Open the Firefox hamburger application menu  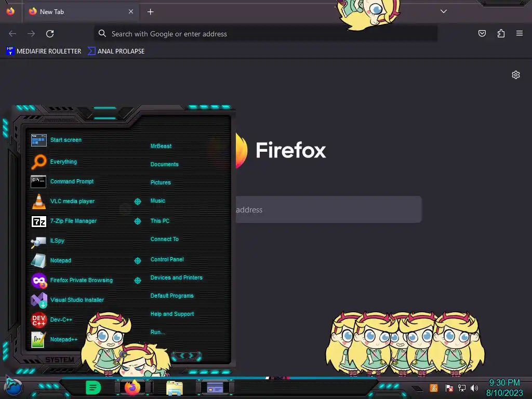click(520, 33)
